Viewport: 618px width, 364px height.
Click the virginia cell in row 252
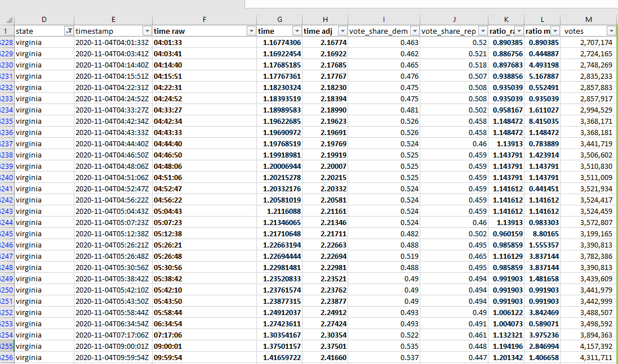pos(44,312)
